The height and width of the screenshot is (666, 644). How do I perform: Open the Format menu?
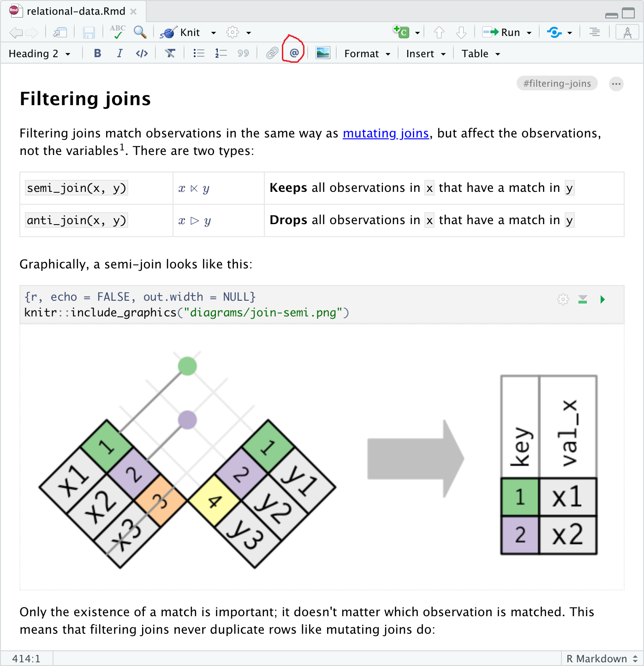[367, 54]
